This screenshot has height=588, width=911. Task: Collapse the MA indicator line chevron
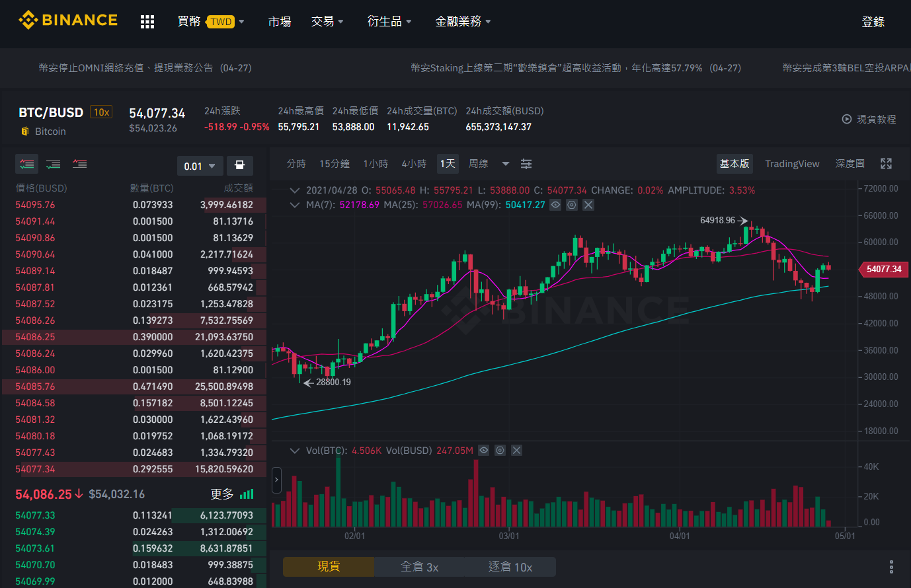pos(295,205)
